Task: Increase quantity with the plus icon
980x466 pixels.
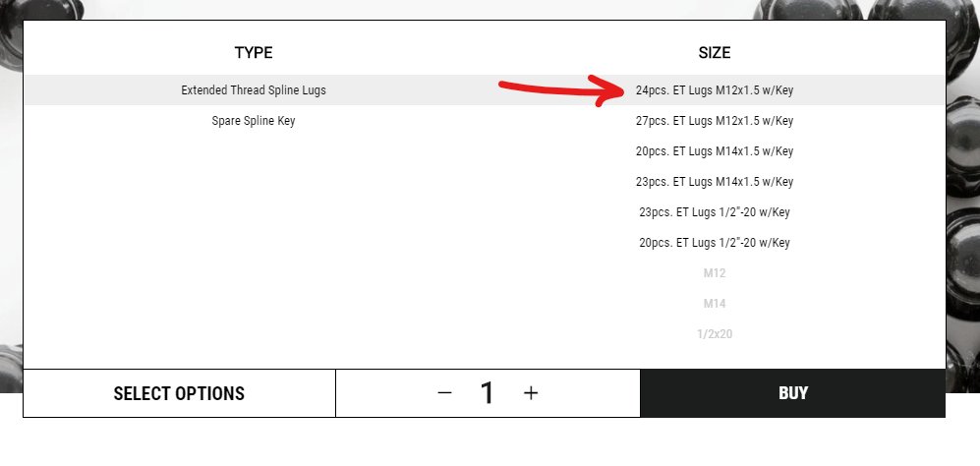Action: (531, 393)
